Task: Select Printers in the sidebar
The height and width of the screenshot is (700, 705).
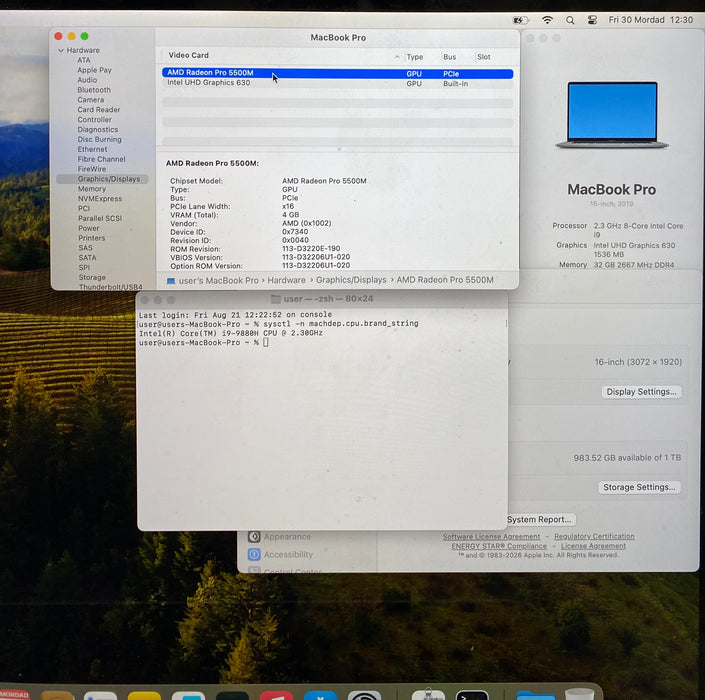Action: coord(91,238)
